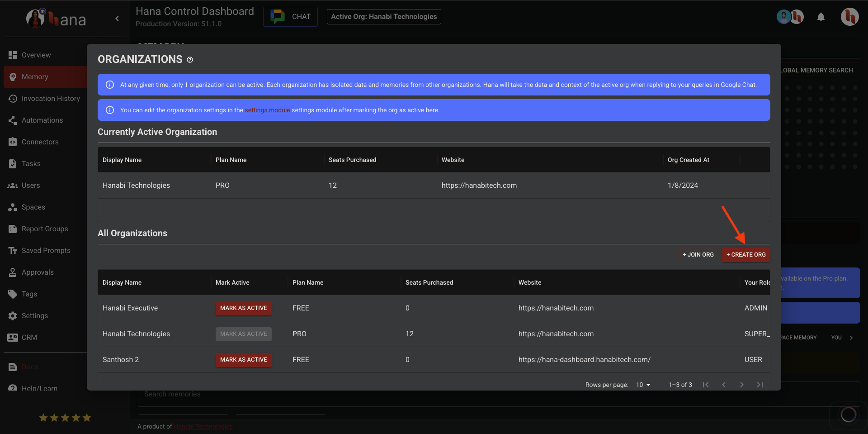Open Saved Prompts icon
The image size is (868, 434).
[x=13, y=251]
